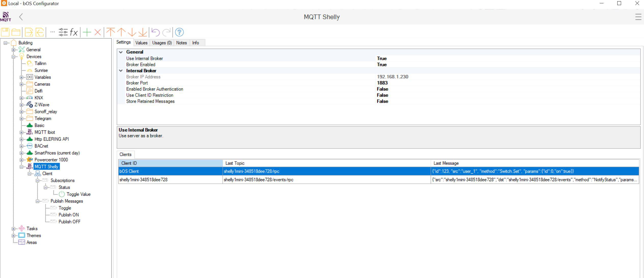Click the save (floppy disk) toolbar icon
This screenshot has height=278, width=644.
click(x=5, y=32)
